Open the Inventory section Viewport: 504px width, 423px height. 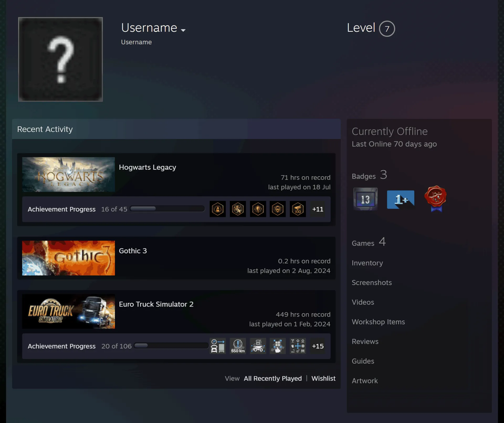click(x=367, y=263)
